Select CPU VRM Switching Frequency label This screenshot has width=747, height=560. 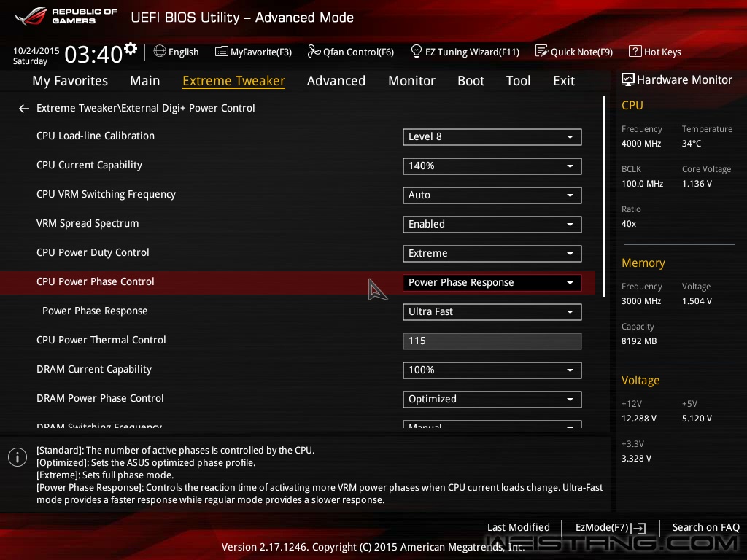pos(106,194)
